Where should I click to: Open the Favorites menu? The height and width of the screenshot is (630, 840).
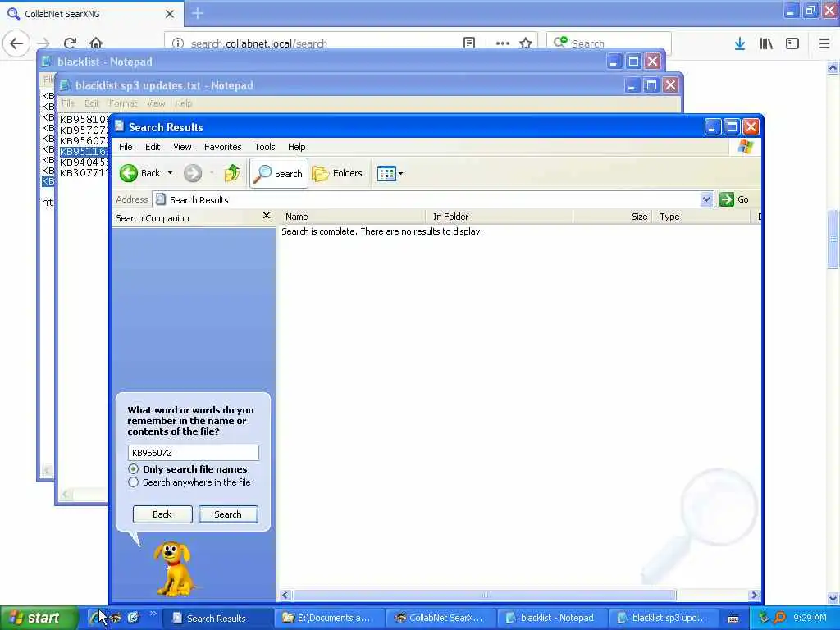[x=223, y=147]
